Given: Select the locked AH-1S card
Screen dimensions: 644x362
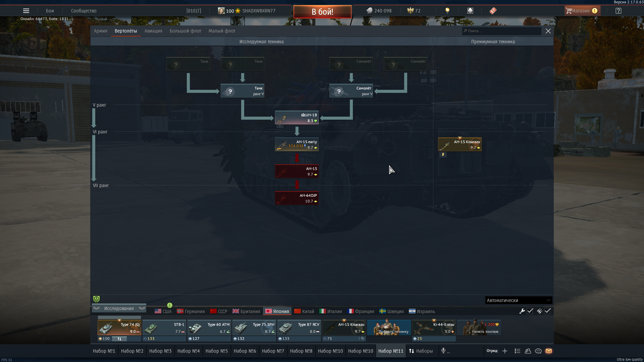Looking at the screenshot, I should click(x=297, y=171).
